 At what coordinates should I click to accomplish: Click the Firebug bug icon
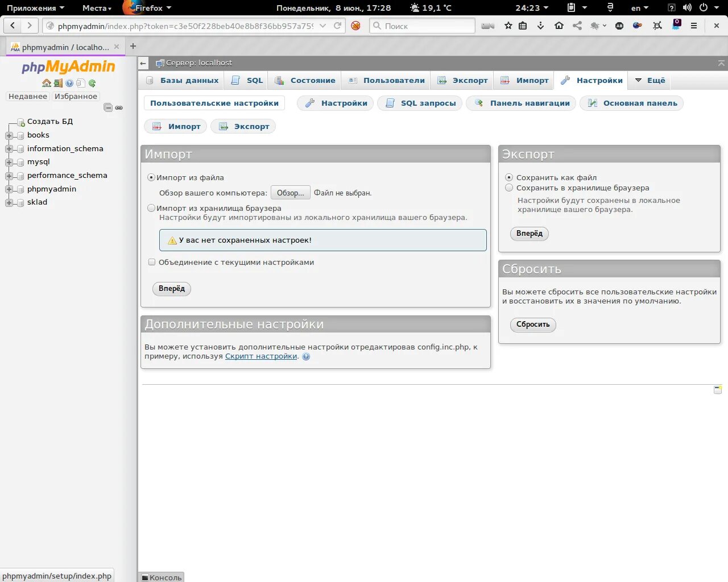coord(595,26)
